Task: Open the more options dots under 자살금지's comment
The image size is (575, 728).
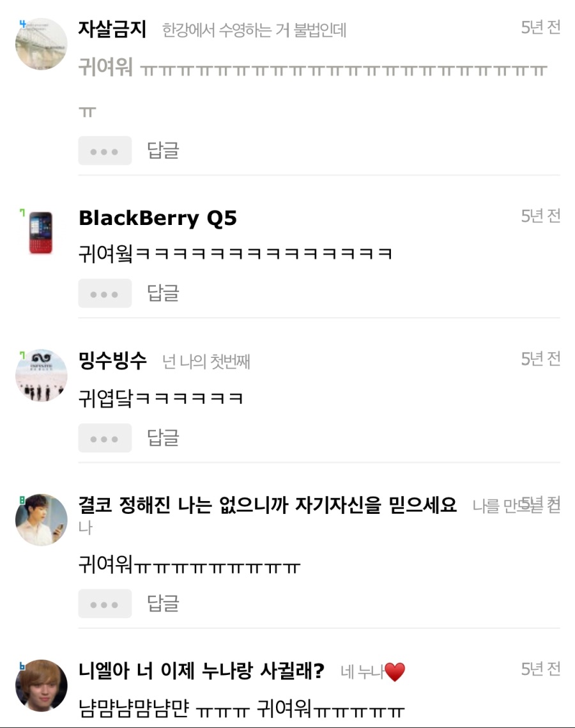Action: (x=105, y=151)
